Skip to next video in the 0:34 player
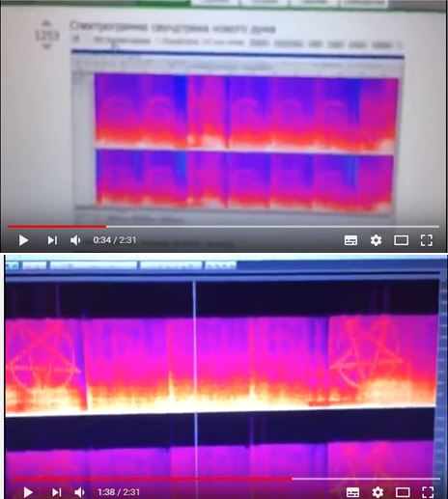448x499 pixels. pyautogui.click(x=52, y=240)
